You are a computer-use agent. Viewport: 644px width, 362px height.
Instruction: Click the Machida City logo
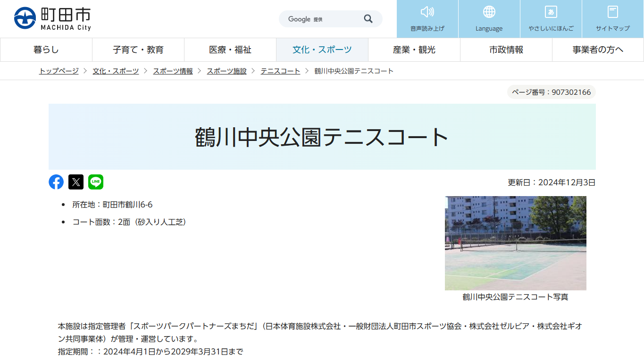click(x=52, y=18)
